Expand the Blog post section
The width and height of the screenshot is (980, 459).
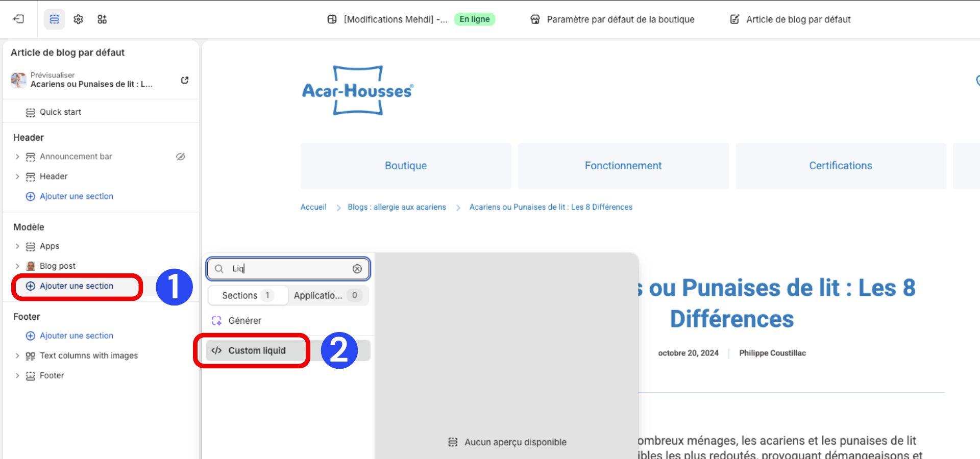(x=17, y=266)
